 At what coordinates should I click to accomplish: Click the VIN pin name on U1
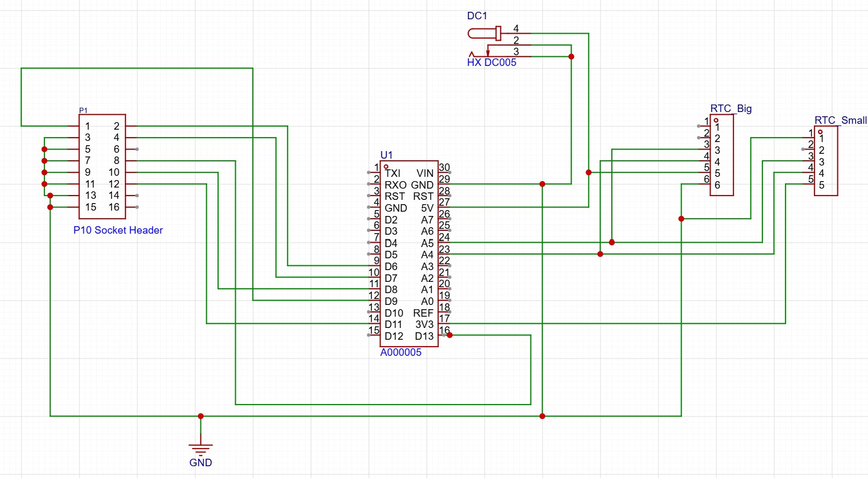(x=425, y=174)
